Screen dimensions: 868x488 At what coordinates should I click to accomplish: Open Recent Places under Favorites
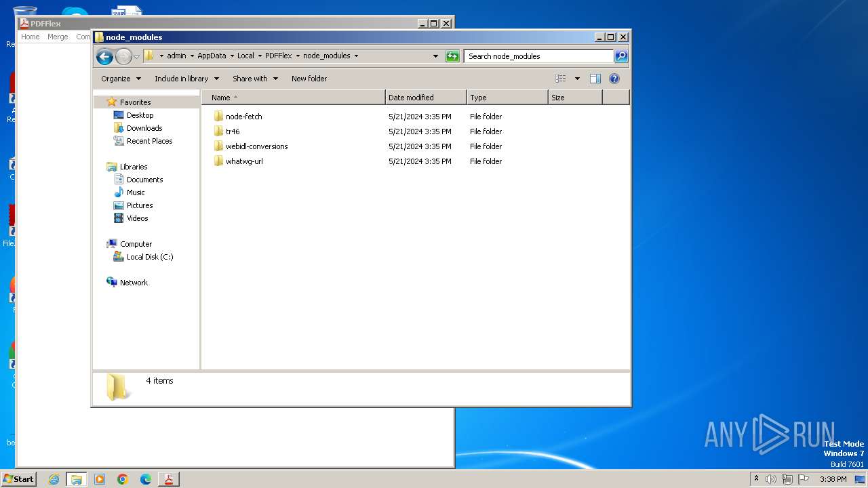[149, 141]
